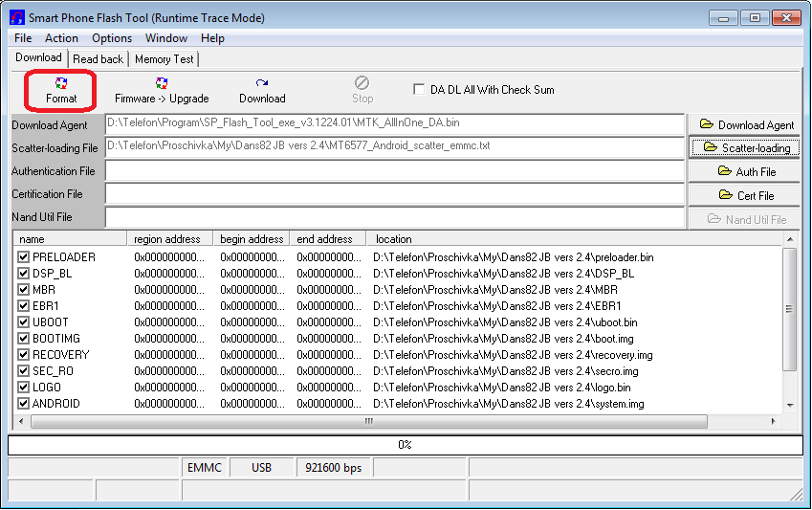Click the Nand Util File field
Viewport: 812px width, 510px height.
click(x=395, y=217)
